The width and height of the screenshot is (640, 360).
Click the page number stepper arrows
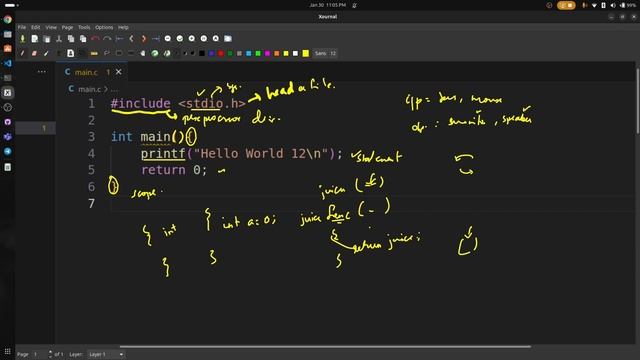pyautogui.click(x=50, y=354)
